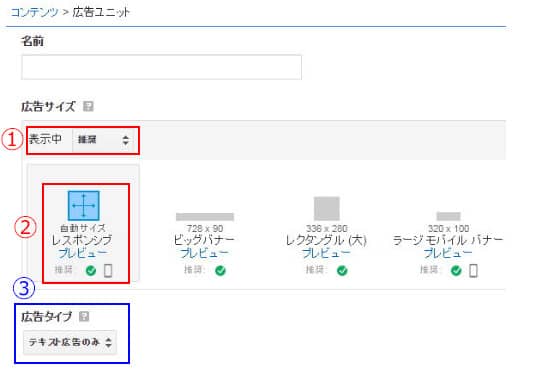Click green checkmark under ビッグバナー
The image size is (533, 369).
[220, 271]
